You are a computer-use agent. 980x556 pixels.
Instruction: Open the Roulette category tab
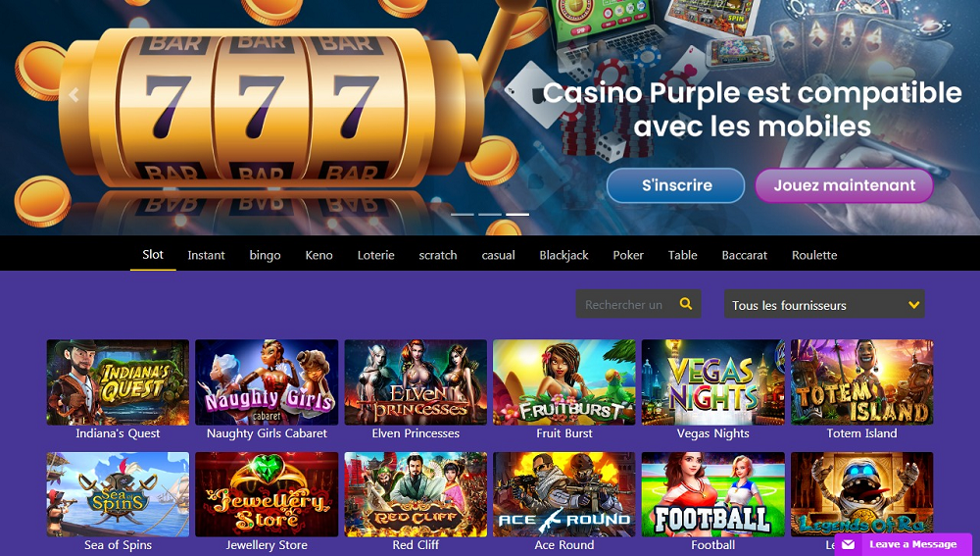click(x=814, y=255)
